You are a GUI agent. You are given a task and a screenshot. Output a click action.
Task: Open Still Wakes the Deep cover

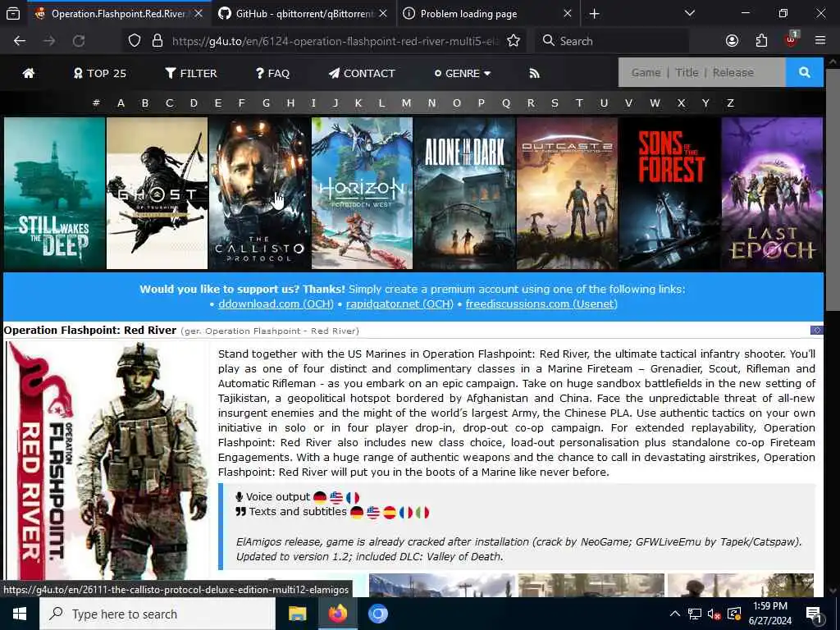[x=55, y=193]
